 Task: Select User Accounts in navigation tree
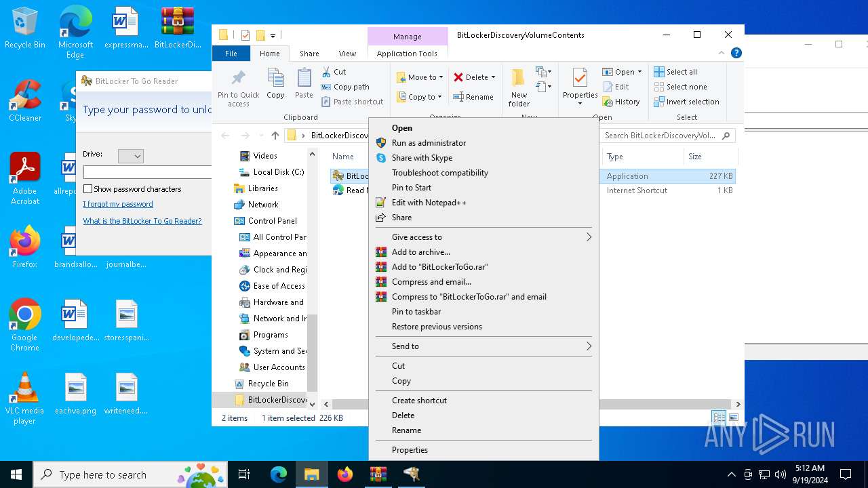(x=272, y=367)
